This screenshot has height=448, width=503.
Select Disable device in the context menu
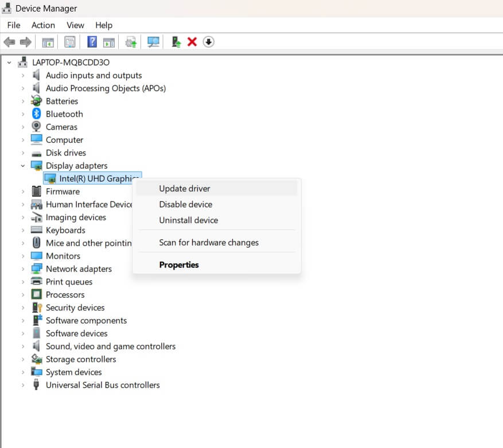point(186,204)
